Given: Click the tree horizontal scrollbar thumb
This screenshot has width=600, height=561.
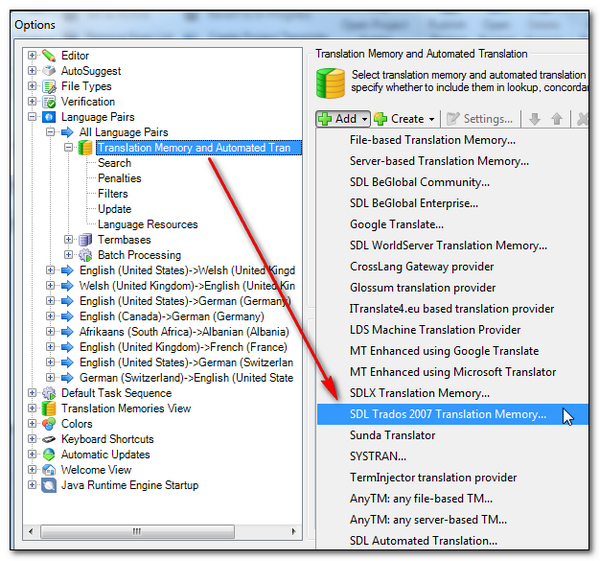Looking at the screenshot, I should pyautogui.click(x=137, y=532).
